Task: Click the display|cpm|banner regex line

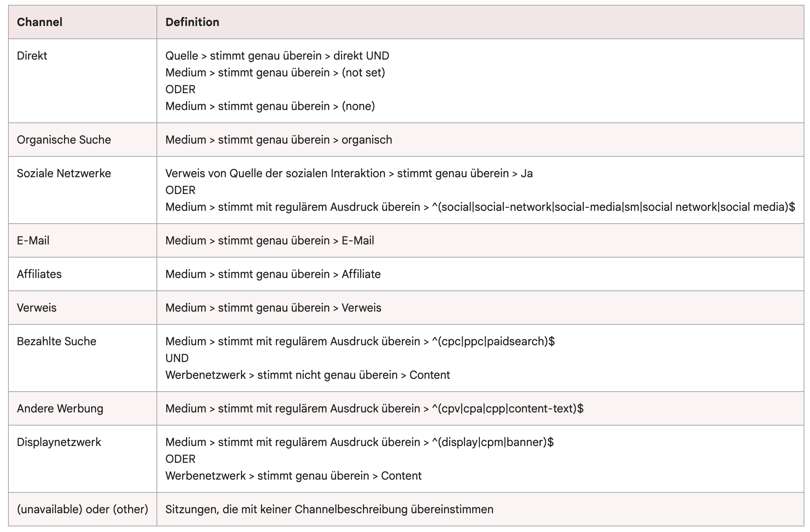Action: [359, 442]
